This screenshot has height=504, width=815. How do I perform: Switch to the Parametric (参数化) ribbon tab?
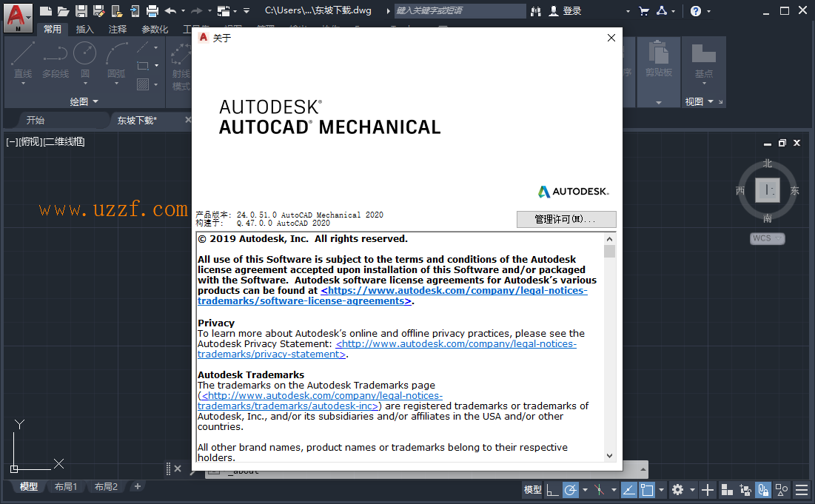pos(155,29)
